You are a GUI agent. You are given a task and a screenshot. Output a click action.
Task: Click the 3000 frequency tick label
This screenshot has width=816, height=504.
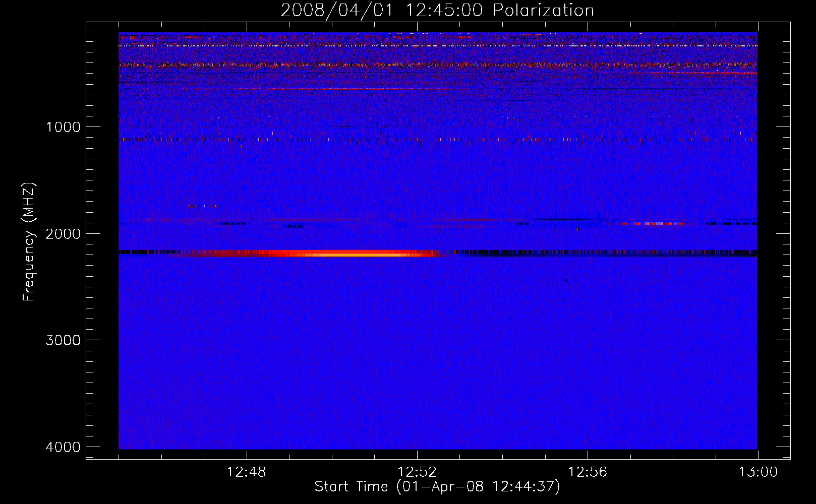coord(63,340)
